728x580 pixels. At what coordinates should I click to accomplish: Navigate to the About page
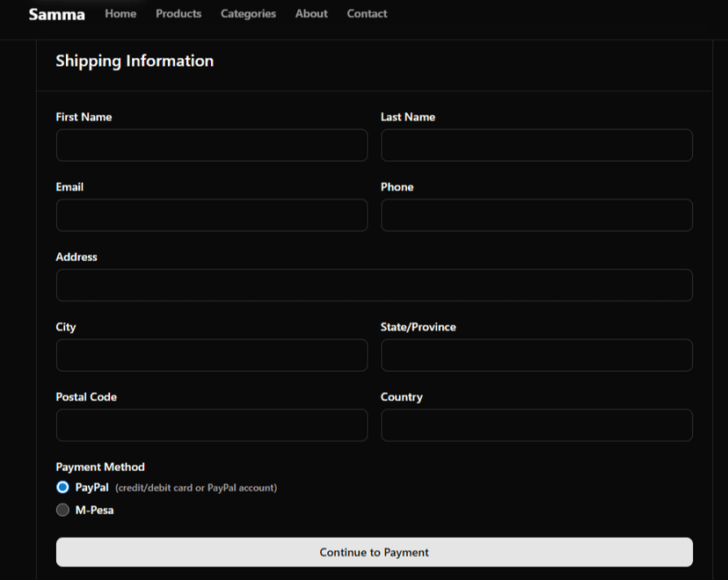[x=311, y=14]
